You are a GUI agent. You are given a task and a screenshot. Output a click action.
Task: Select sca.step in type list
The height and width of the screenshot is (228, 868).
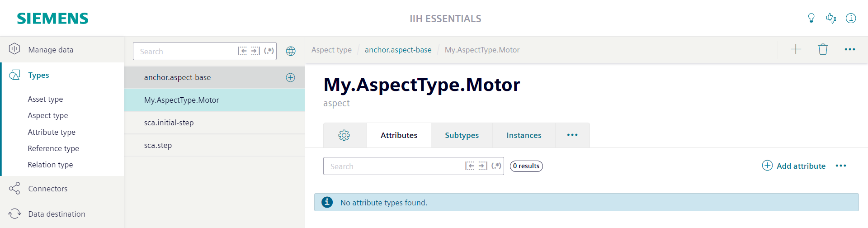click(x=214, y=145)
